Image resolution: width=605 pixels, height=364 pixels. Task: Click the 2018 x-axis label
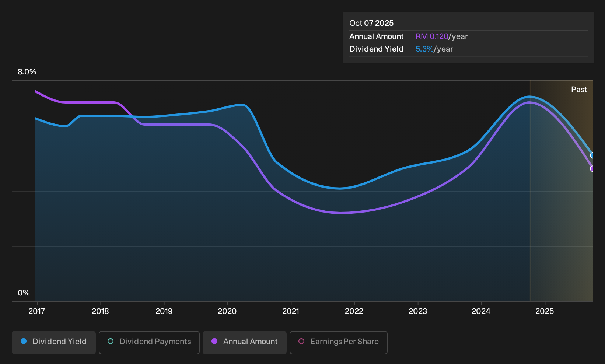[100, 311]
